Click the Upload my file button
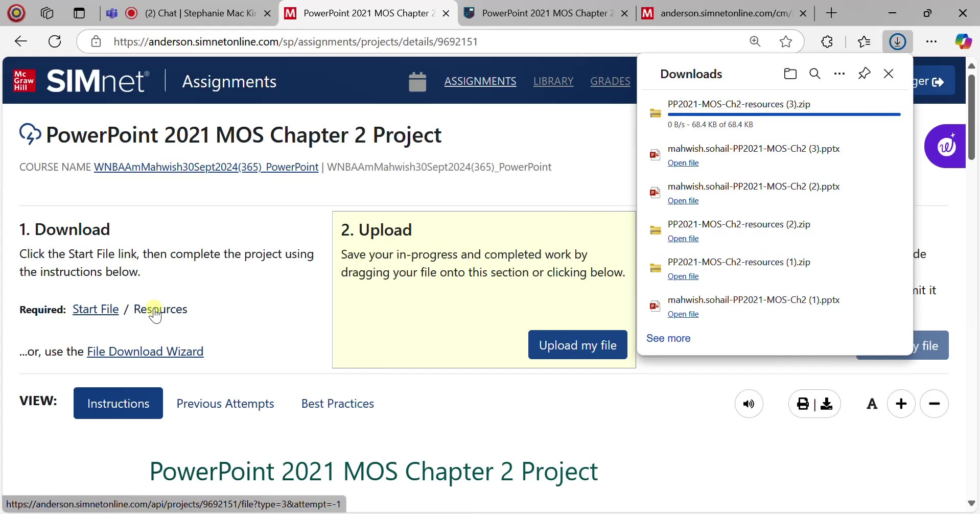 pos(577,344)
